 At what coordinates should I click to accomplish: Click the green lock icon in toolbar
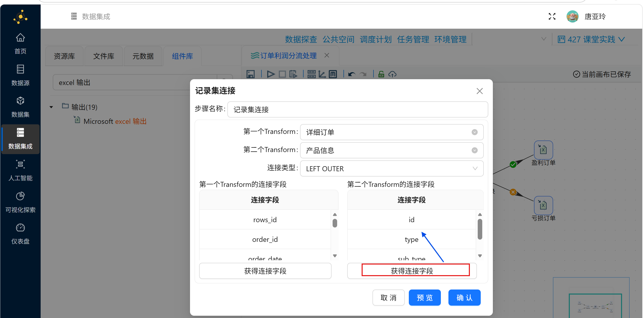click(381, 74)
